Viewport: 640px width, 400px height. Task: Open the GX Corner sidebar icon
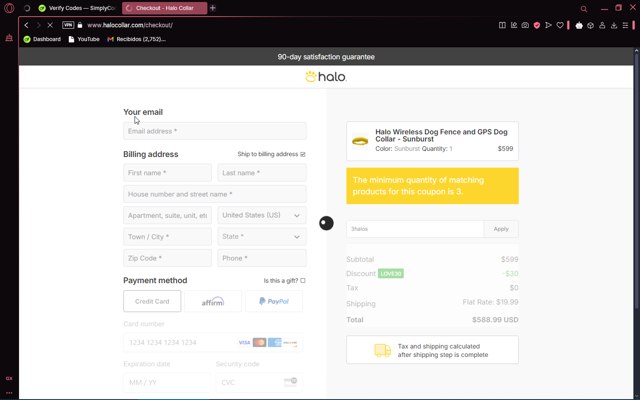point(9,38)
